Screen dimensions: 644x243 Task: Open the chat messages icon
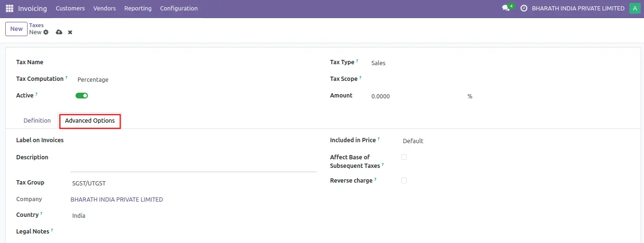click(506, 9)
